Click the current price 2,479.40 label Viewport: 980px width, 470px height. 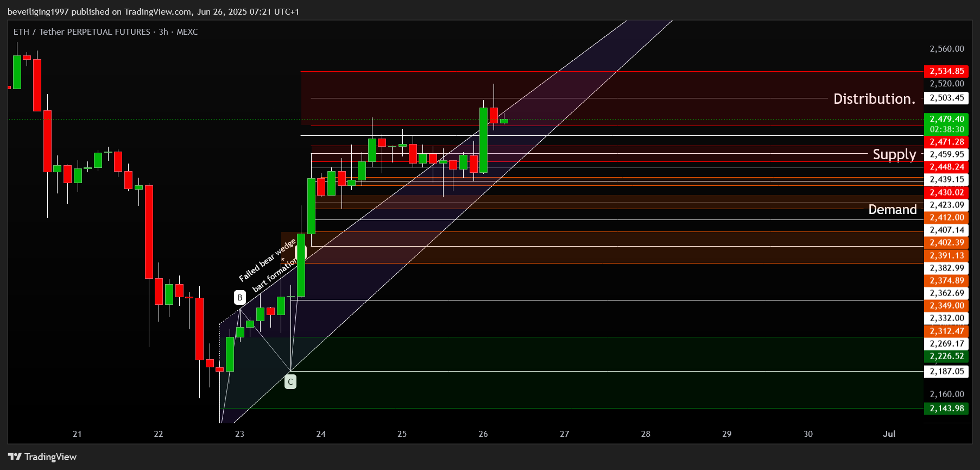tap(946, 119)
